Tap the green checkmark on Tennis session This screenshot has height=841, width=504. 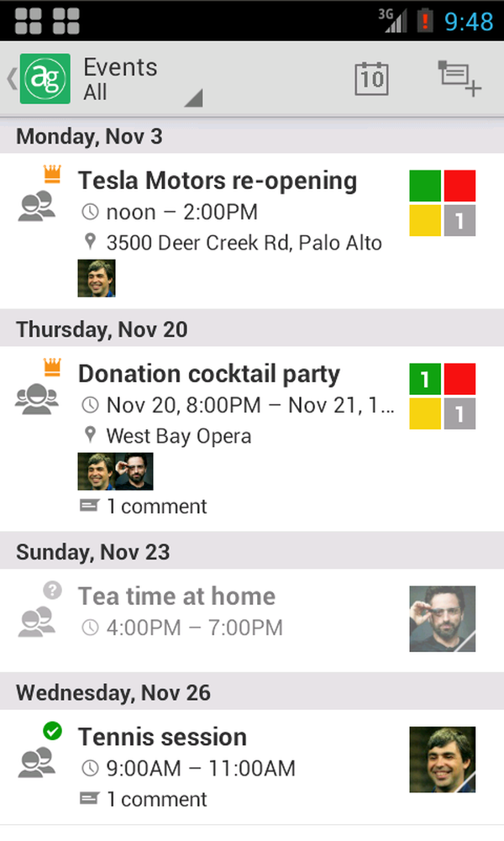[x=53, y=731]
